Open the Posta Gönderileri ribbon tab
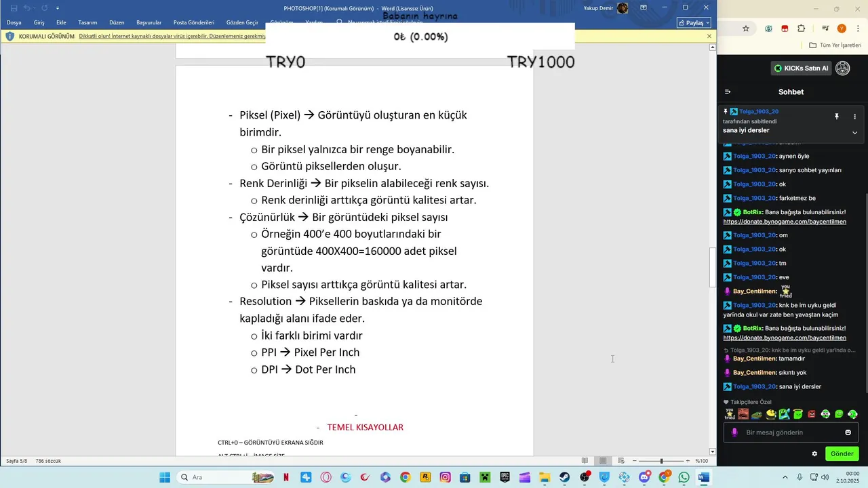This screenshot has width=868, height=488. coord(194,22)
